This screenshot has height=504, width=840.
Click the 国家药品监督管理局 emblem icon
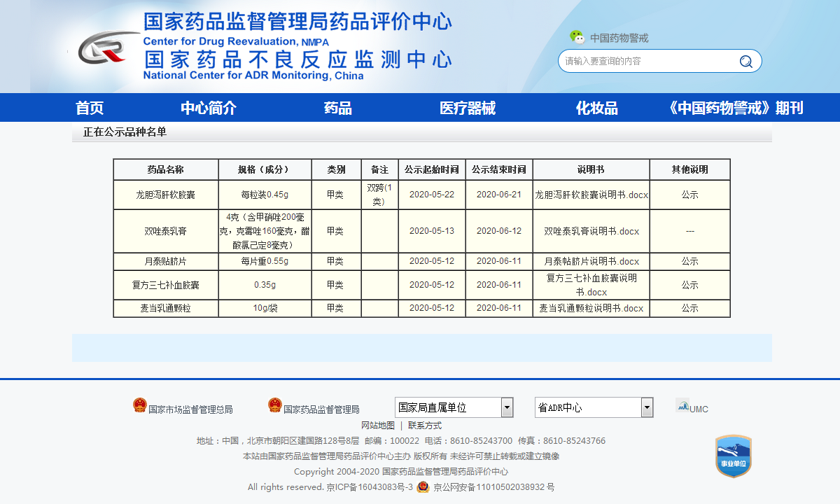[275, 405]
